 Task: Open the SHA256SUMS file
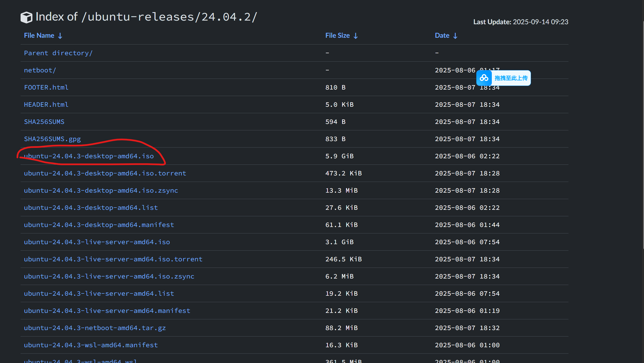[44, 122]
